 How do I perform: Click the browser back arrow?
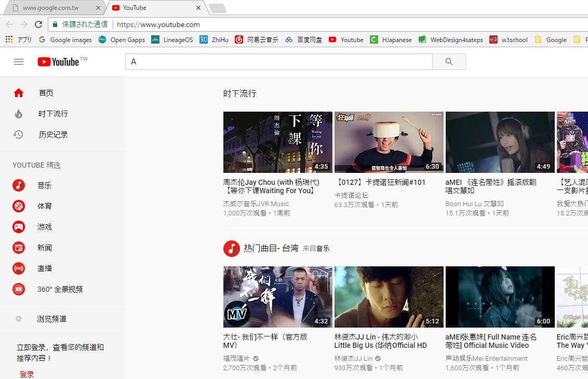coord(9,24)
